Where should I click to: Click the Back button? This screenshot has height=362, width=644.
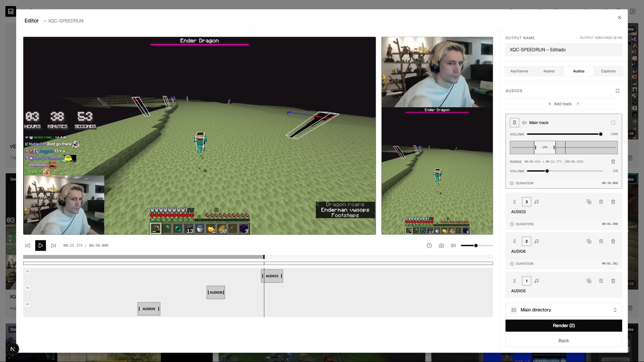pyautogui.click(x=563, y=341)
